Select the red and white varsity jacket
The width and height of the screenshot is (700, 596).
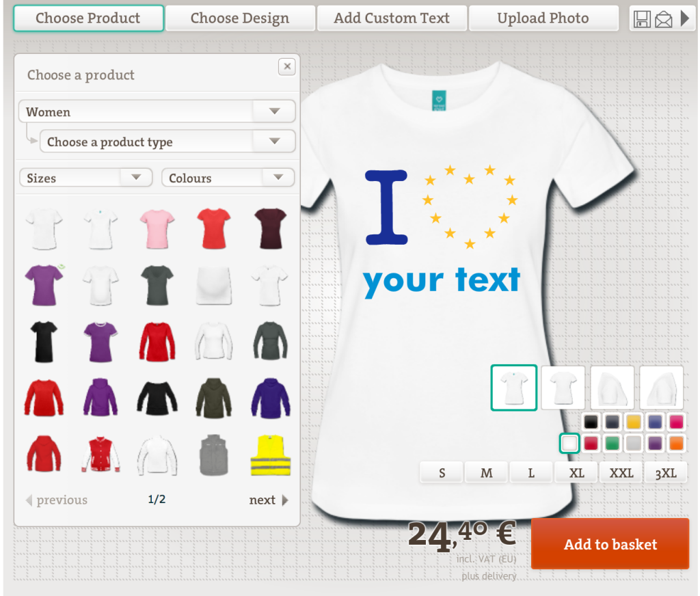pos(100,455)
